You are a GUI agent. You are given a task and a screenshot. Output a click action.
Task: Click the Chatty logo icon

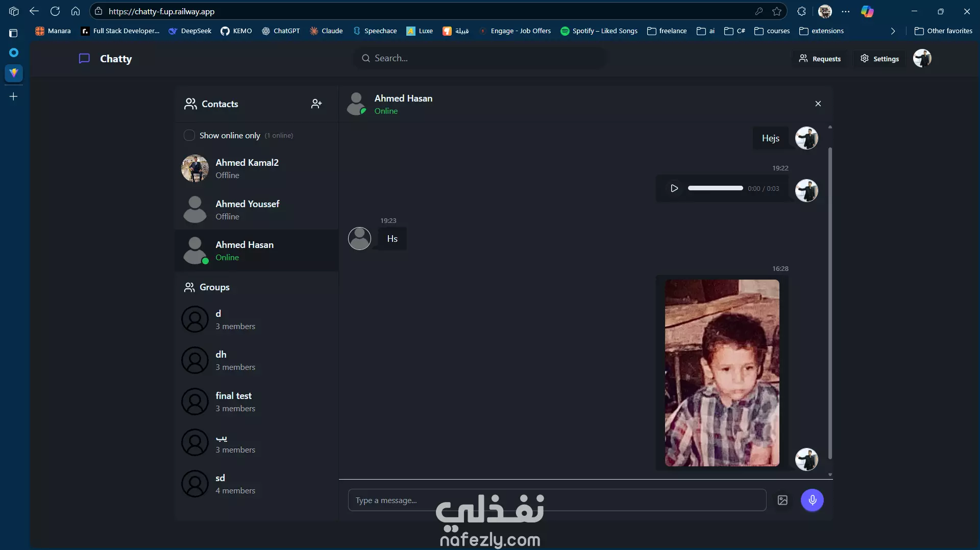[84, 59]
